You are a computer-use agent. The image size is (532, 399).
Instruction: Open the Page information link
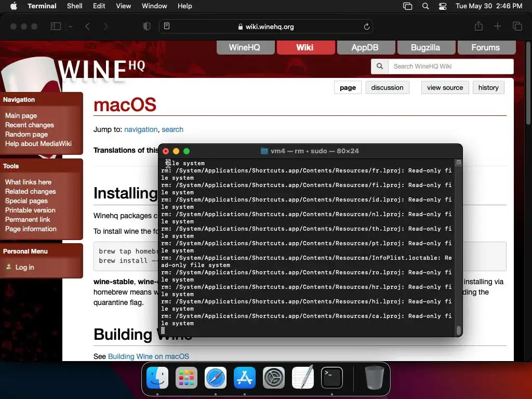click(31, 229)
